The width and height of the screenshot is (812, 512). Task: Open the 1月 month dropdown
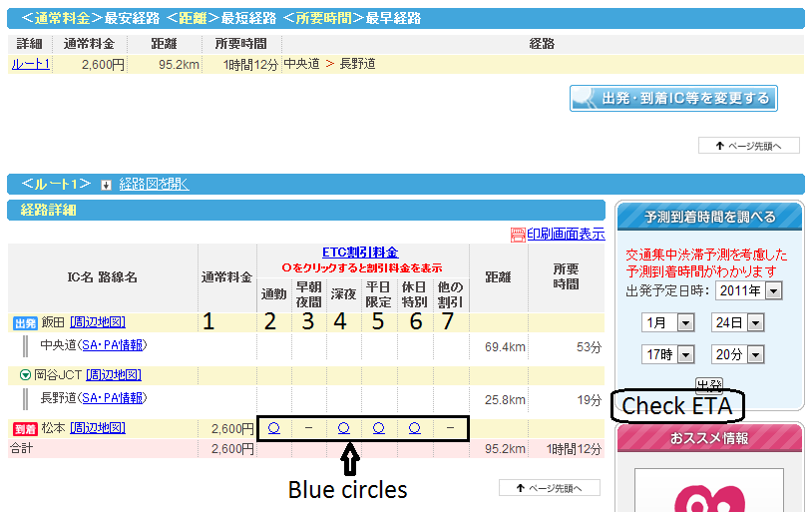pyautogui.click(x=667, y=322)
